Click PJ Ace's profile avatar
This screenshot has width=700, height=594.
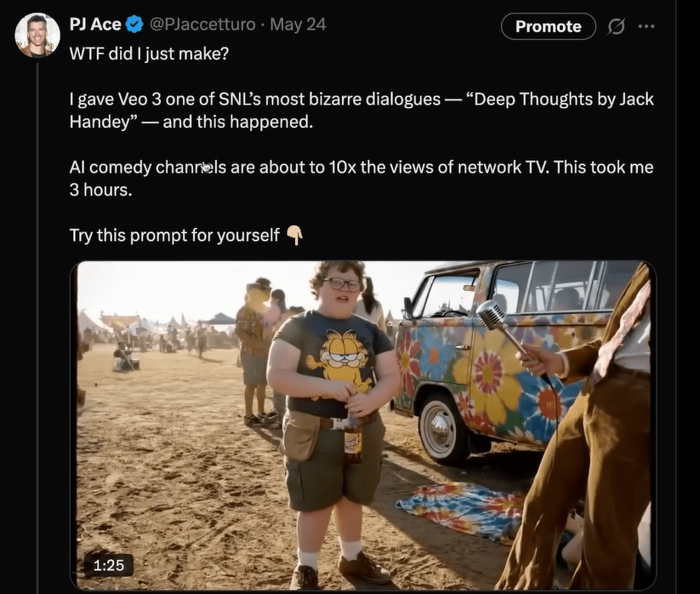tap(37, 35)
